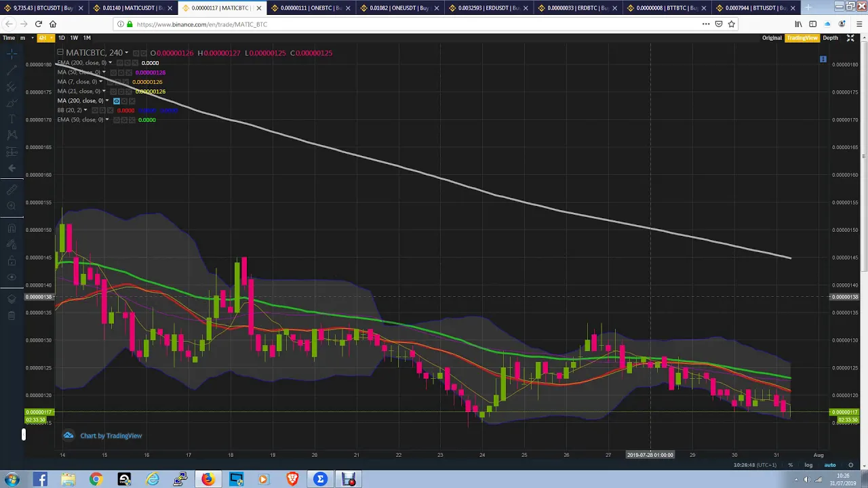Open Chart by TradingView link
Image resolution: width=868 pixels, height=488 pixels.
coord(111,436)
